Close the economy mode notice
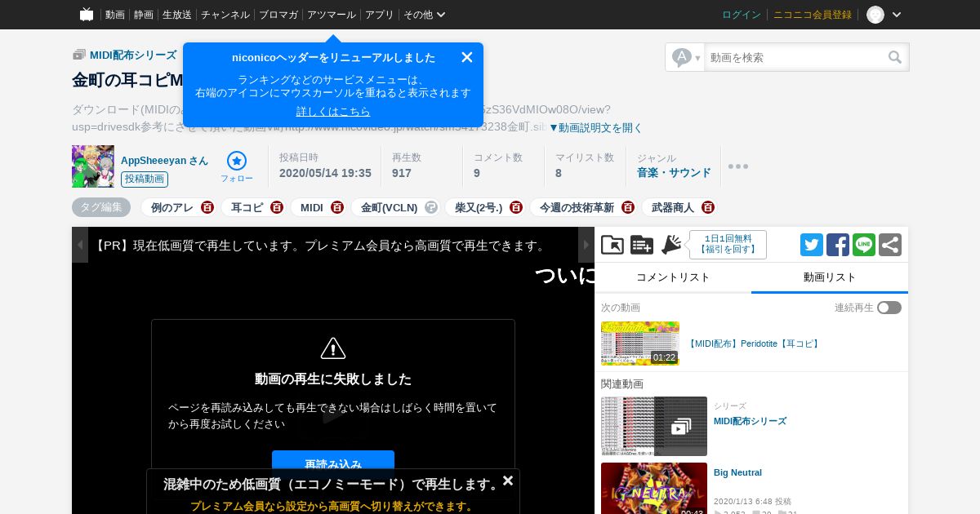This screenshot has width=980, height=514. coord(508,481)
